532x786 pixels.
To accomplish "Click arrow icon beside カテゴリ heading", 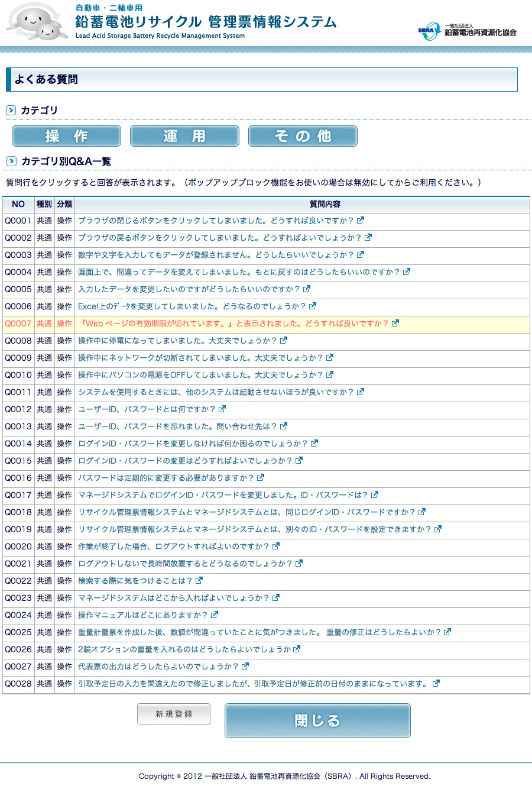I will pos(11,111).
